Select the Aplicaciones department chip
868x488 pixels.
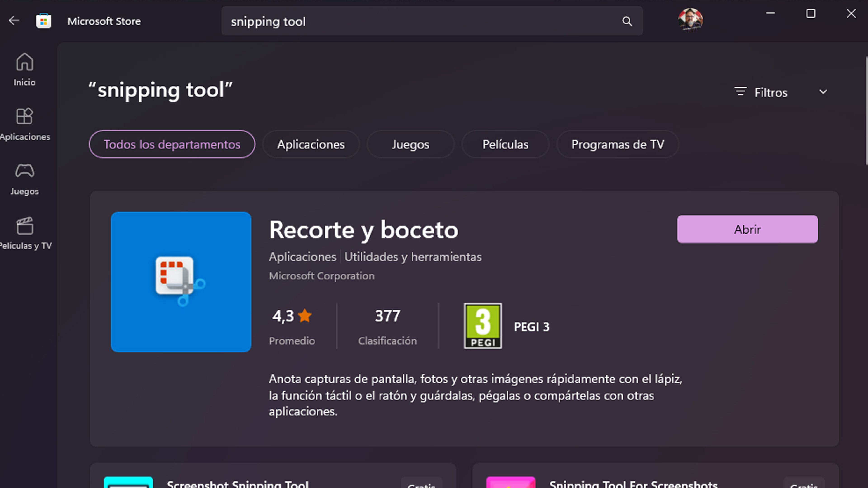click(311, 144)
